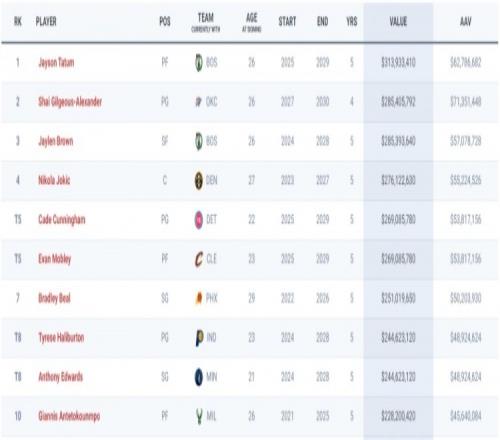Image resolution: width=500 pixels, height=440 pixels.
Task: Click the Phoenix Suns logo icon
Action: [199, 298]
